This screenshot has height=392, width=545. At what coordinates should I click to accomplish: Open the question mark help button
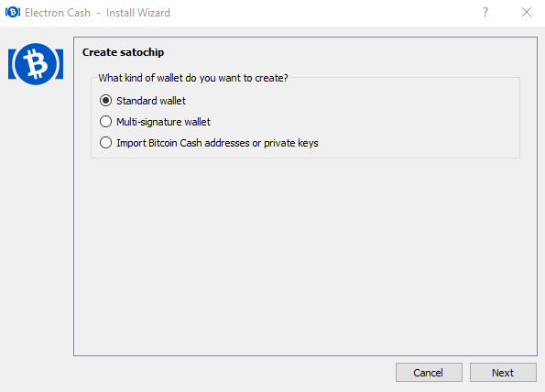[x=485, y=12]
